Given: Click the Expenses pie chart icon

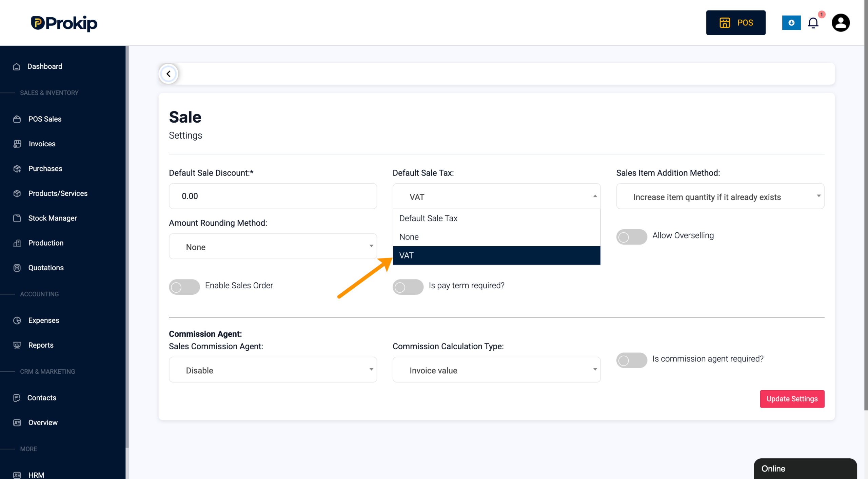Looking at the screenshot, I should (x=17, y=320).
